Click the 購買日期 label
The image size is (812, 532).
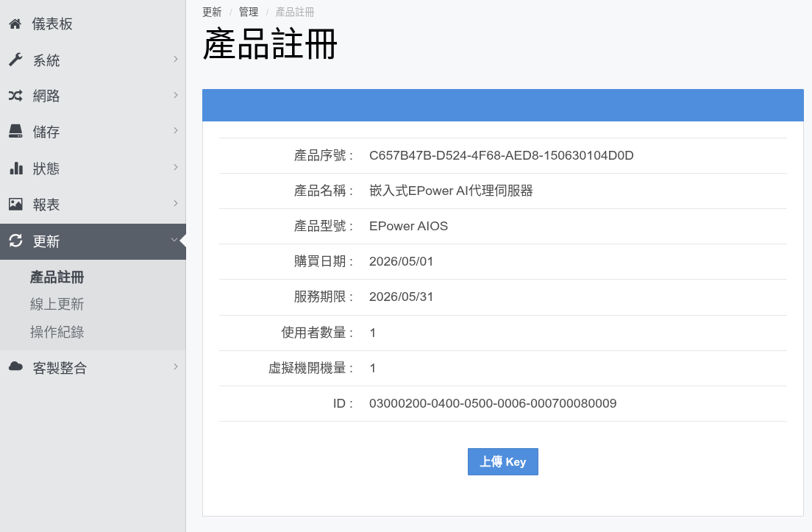324,261
